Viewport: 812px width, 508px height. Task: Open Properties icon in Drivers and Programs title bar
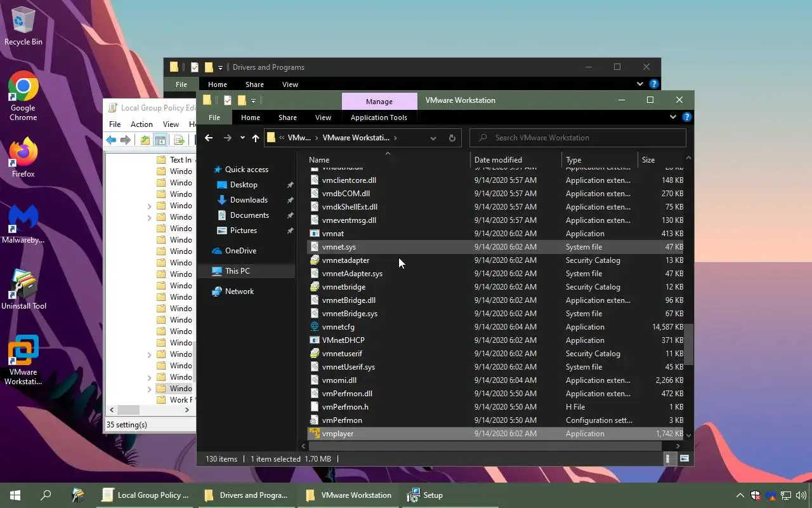coord(195,67)
